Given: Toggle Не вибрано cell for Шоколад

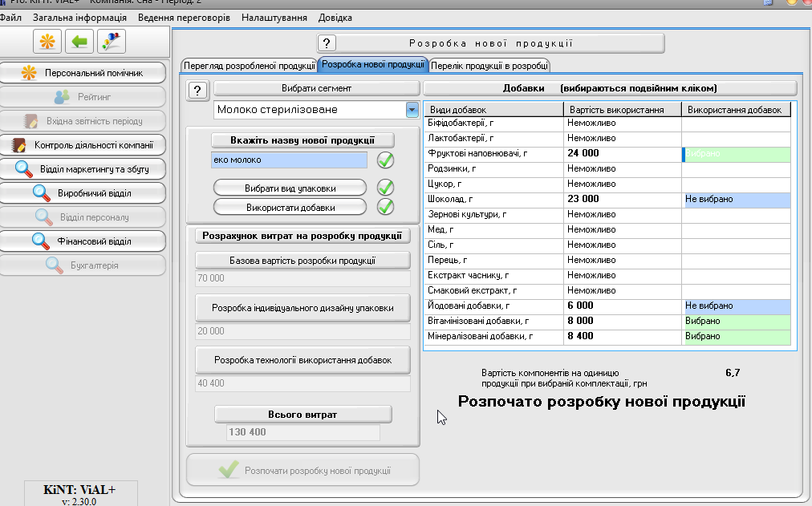Looking at the screenshot, I should click(736, 199).
